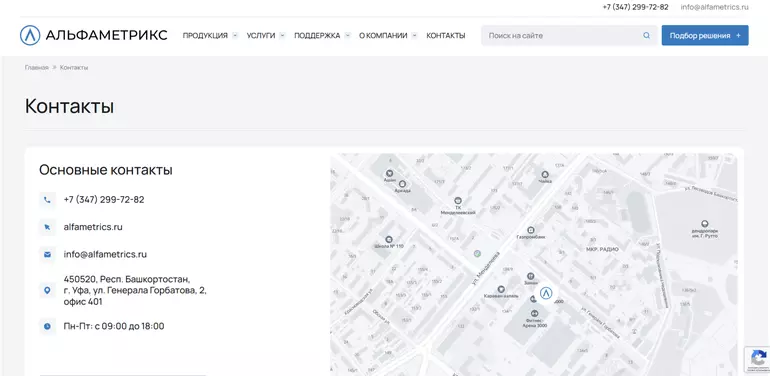Open the Поддержка menu item
Image resolution: width=770 pixels, height=376 pixels.
[x=317, y=35]
